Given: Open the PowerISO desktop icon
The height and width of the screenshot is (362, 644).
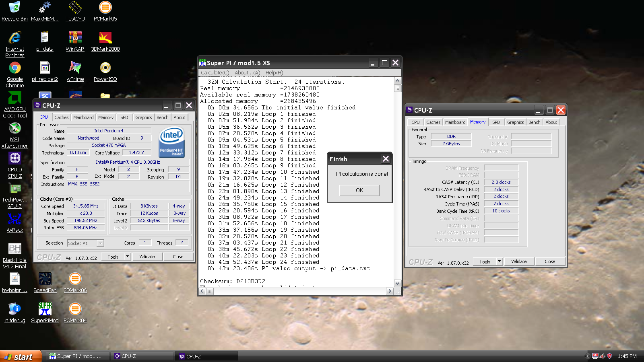Looking at the screenshot, I should pyautogui.click(x=105, y=72).
